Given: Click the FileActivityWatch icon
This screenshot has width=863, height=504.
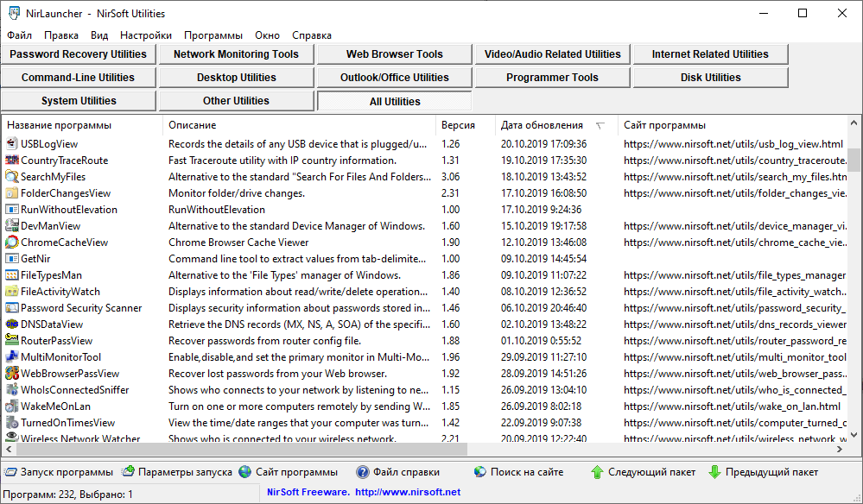Looking at the screenshot, I should [x=11, y=292].
